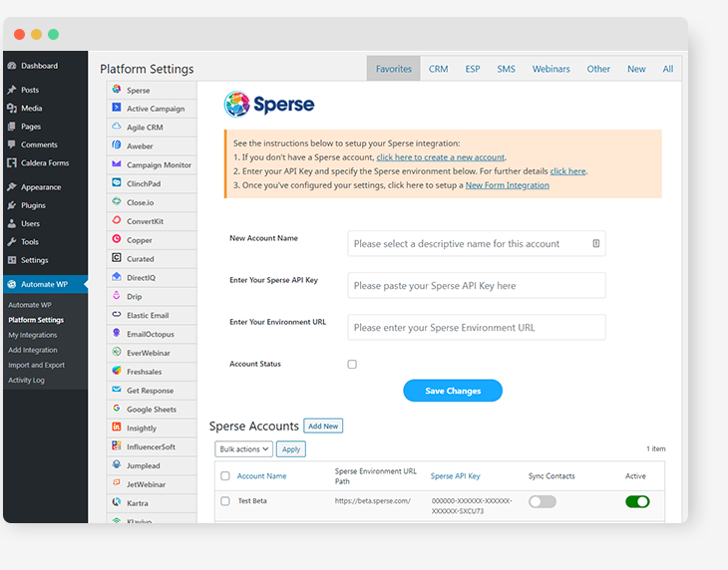Focus the Sperse API Key input field
This screenshot has width=728, height=570.
pyautogui.click(x=477, y=285)
